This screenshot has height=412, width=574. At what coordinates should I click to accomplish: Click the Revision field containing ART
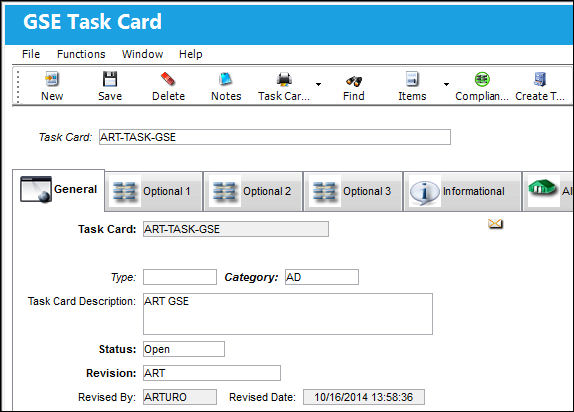click(x=212, y=373)
